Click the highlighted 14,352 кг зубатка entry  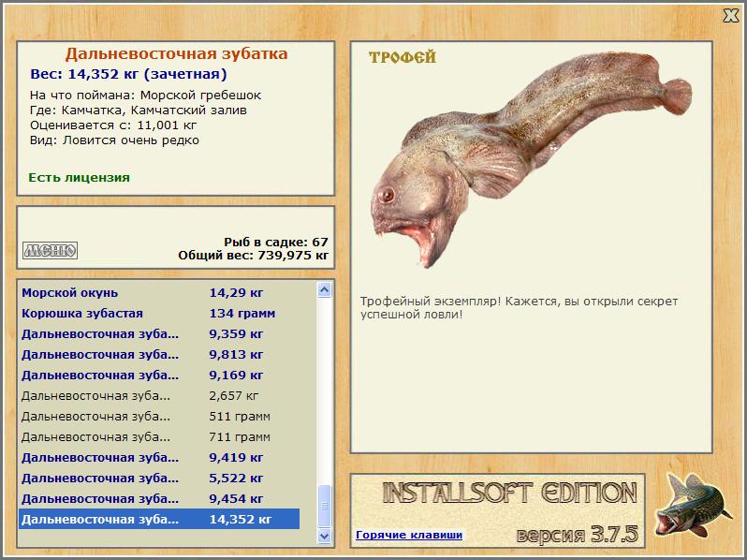tap(159, 519)
